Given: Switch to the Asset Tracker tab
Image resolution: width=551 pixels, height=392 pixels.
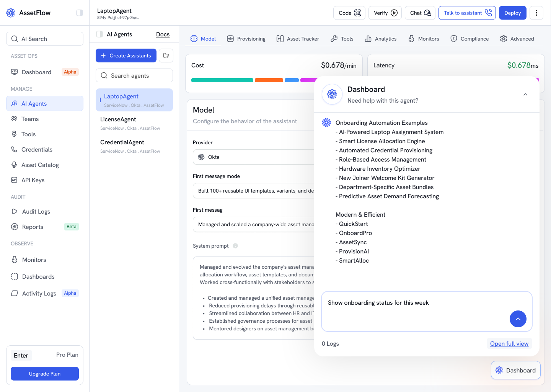Looking at the screenshot, I should pos(298,39).
